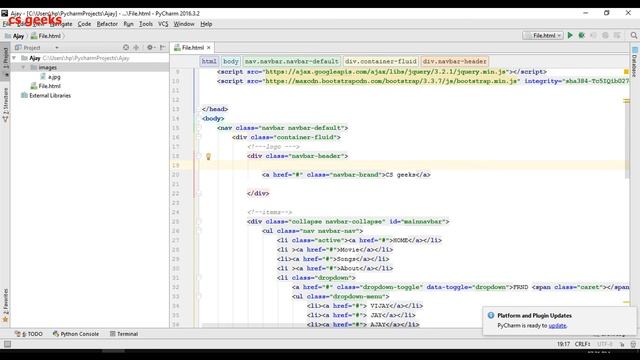Image resolution: width=640 pixels, height=360 pixels.
Task: Fold the navbar-header div at line 18
Action: tap(199, 156)
